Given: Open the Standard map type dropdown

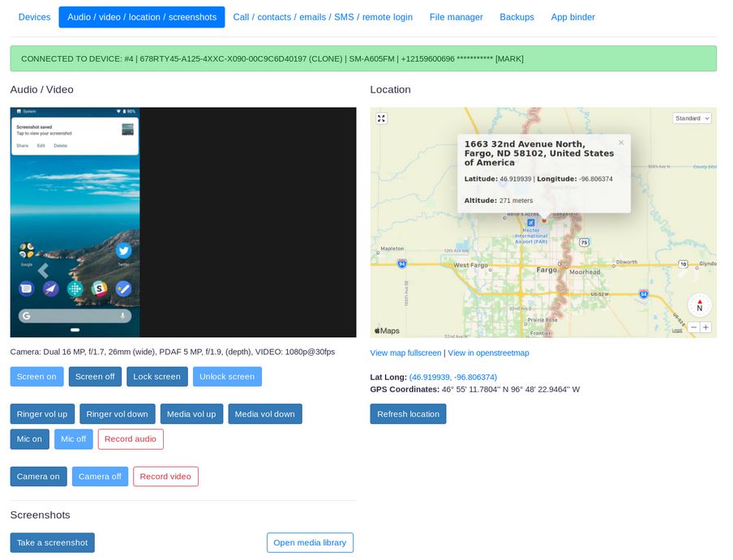Looking at the screenshot, I should pyautogui.click(x=692, y=118).
